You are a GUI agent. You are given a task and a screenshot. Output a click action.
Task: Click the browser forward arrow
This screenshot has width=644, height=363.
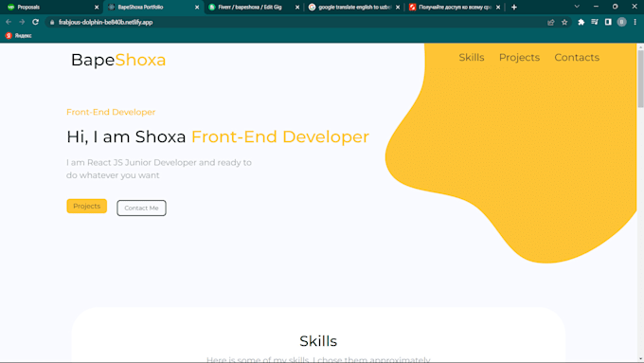click(x=22, y=22)
